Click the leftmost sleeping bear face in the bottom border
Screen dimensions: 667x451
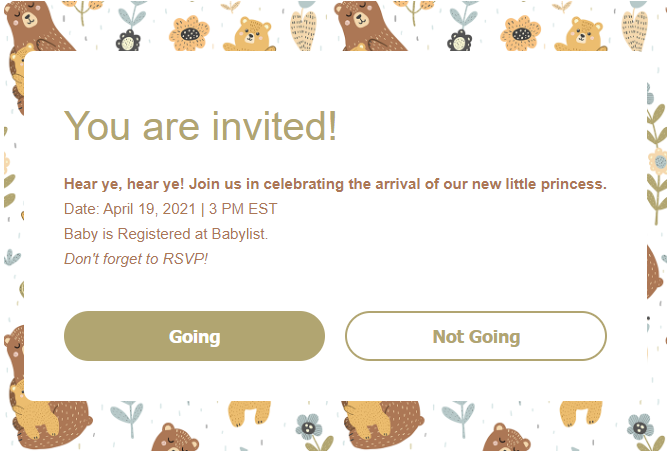175,438
